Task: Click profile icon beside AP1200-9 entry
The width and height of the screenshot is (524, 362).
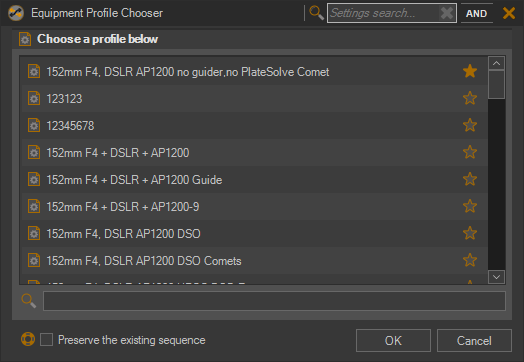Action: click(x=34, y=207)
